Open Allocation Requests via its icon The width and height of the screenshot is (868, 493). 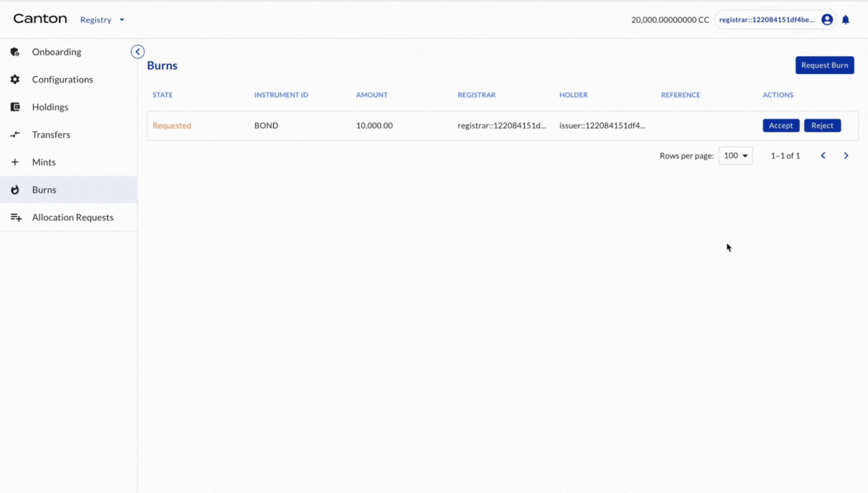15,217
